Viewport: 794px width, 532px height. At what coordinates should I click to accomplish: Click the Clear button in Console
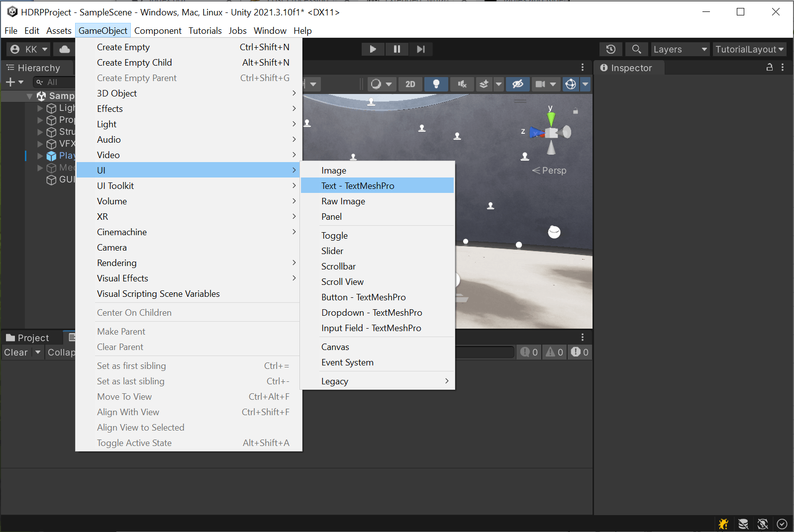tap(16, 352)
